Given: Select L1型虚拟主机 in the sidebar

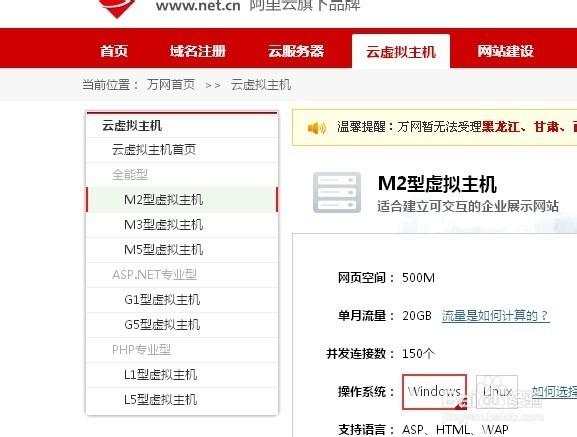Looking at the screenshot, I should click(182, 375).
